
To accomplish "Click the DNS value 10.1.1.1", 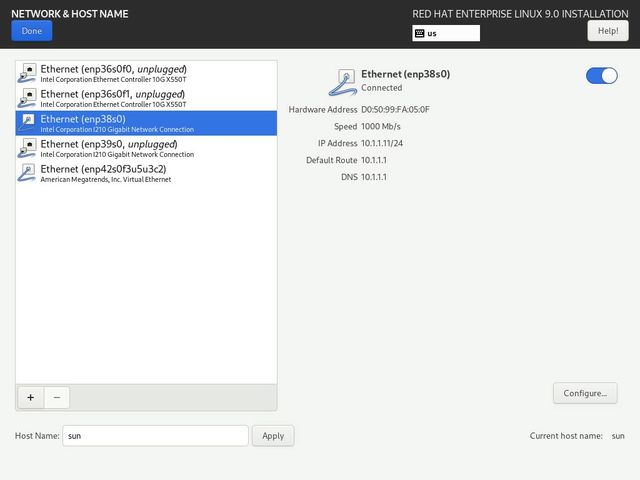I will [x=374, y=177].
